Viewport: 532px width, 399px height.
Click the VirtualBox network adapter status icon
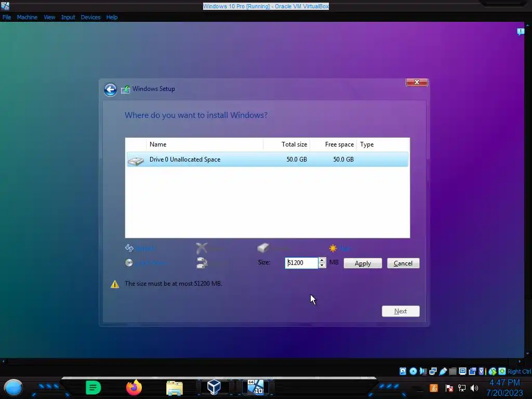(x=433, y=371)
